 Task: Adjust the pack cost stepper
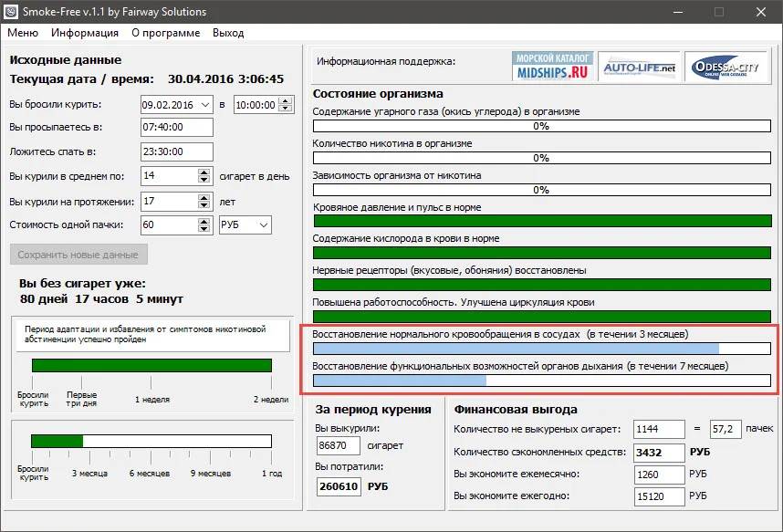(x=204, y=224)
